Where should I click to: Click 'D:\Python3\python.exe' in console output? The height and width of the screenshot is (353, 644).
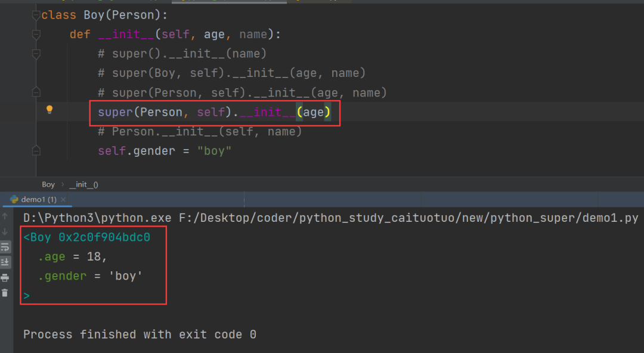click(x=97, y=218)
